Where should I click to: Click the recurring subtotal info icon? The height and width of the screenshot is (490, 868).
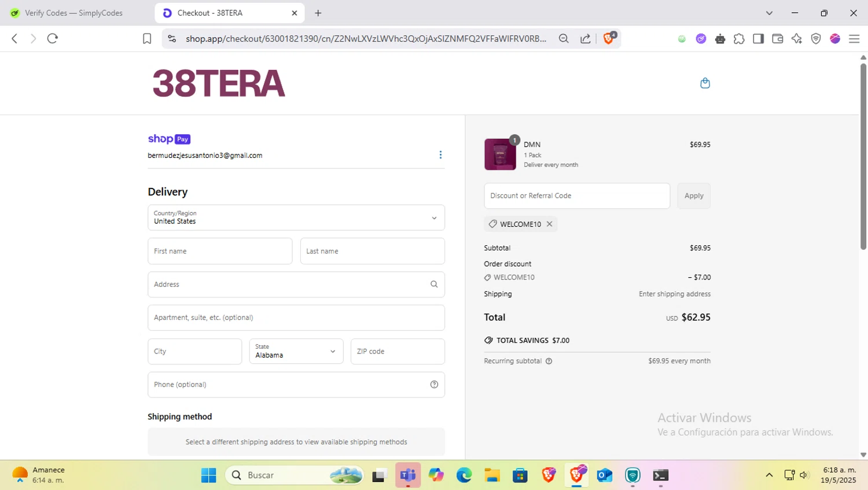tap(549, 361)
